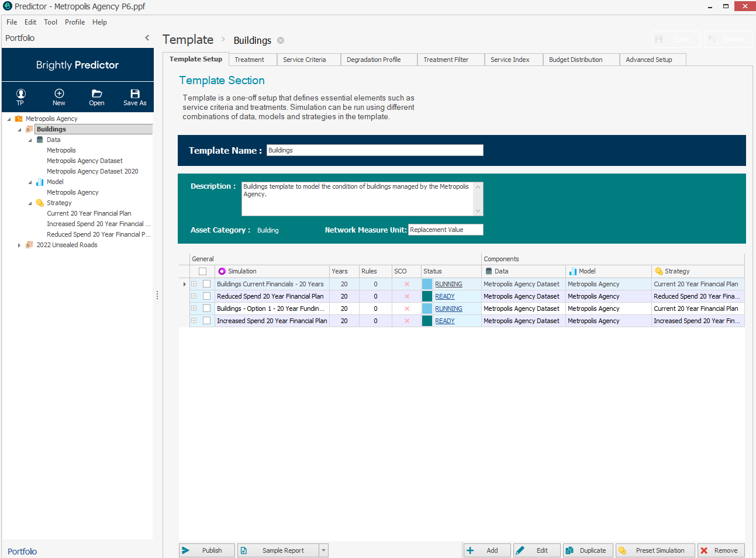The height and width of the screenshot is (558, 756).
Task: Tick the checkbox for Buildings - Option 1 simulation
Action: pos(206,309)
